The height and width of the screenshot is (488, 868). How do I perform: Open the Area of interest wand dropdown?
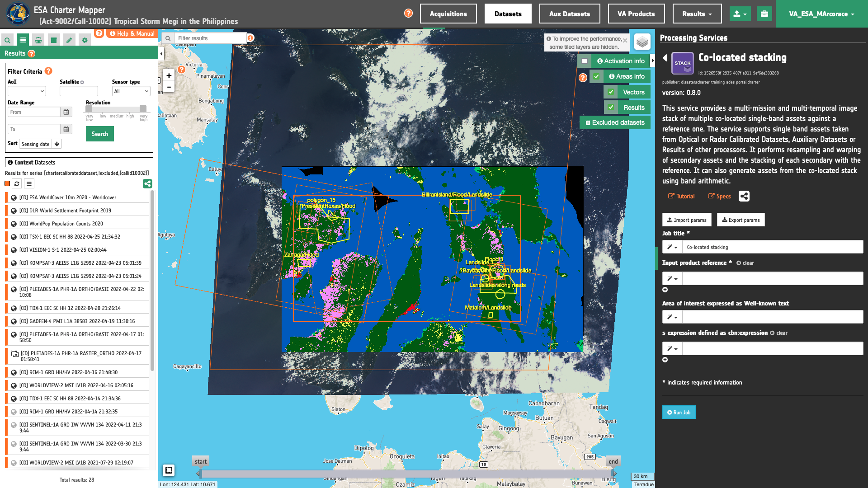(672, 317)
